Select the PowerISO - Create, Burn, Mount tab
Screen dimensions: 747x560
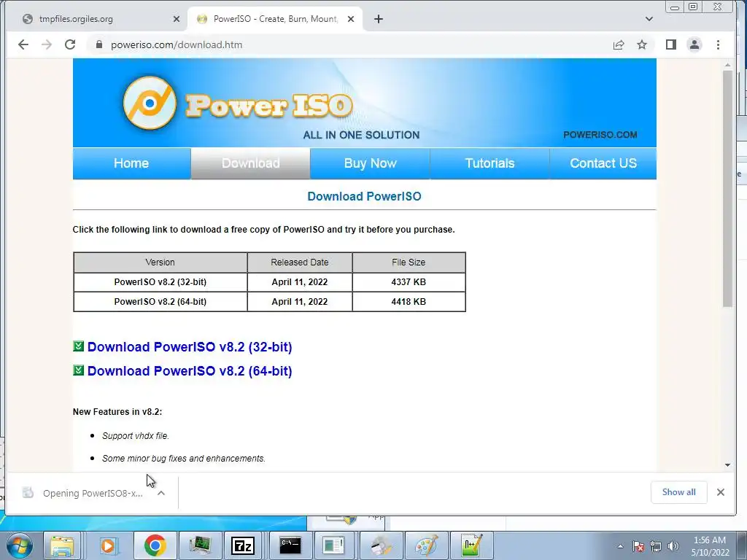click(x=275, y=19)
